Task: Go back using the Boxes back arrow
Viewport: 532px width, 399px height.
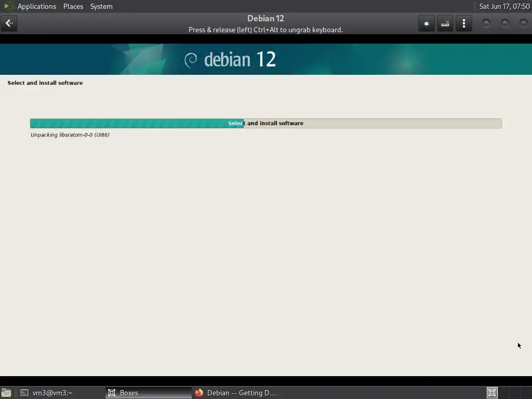Action: click(9, 23)
